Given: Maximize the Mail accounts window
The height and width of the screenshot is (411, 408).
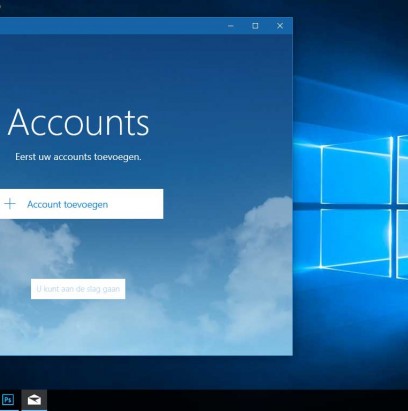Looking at the screenshot, I should click(255, 26).
